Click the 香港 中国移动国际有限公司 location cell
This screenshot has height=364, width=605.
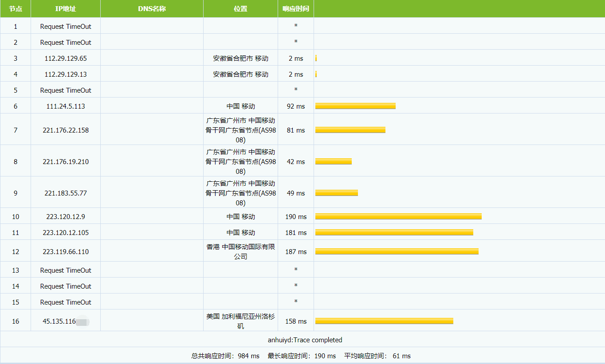pyautogui.click(x=240, y=251)
